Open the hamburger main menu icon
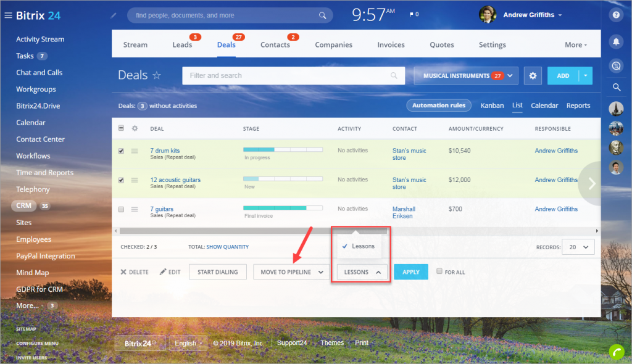This screenshot has height=364, width=632. 8,15
